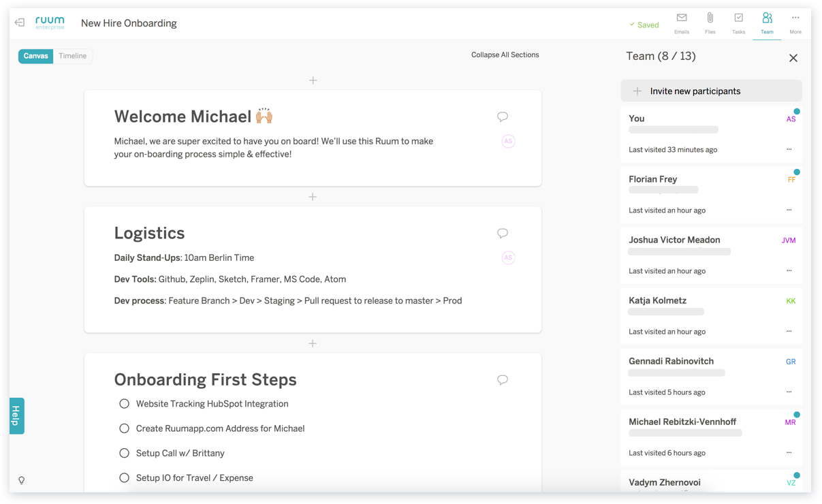Screen dimensions: 822x504
Task: Complete the Setup Call w/ Brittany task
Action: pyautogui.click(x=124, y=453)
